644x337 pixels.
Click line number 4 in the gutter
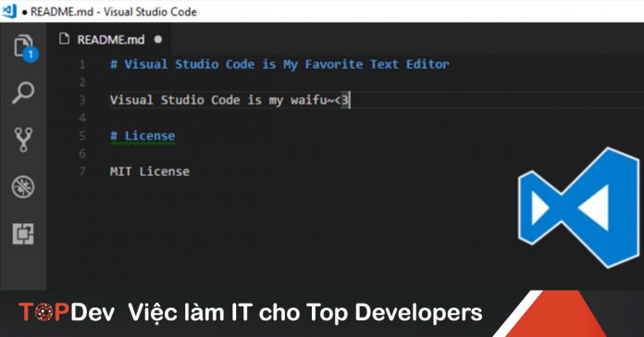[x=82, y=118]
